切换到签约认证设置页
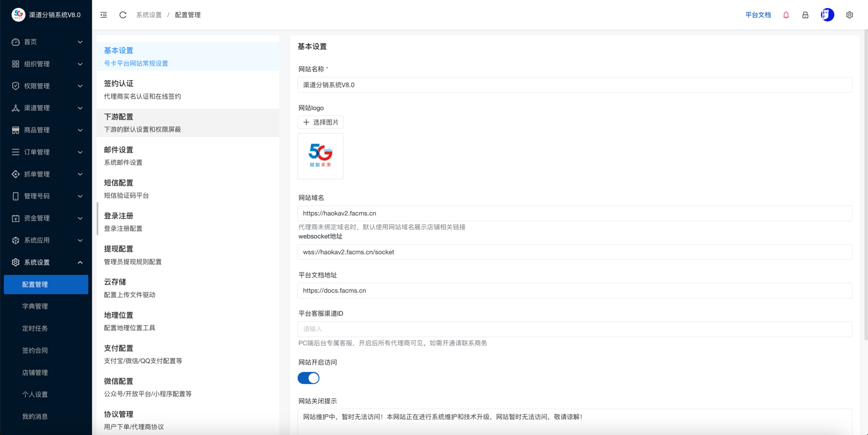868x435 pixels. click(x=119, y=83)
